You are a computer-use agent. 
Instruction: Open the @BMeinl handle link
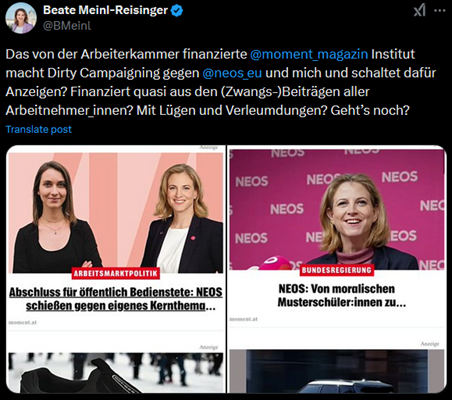[67, 26]
